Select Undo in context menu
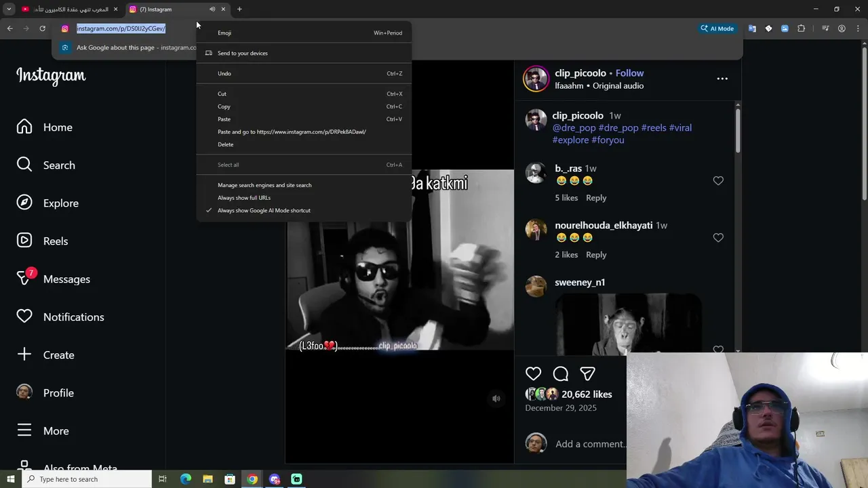This screenshot has height=488, width=868. 304,73
